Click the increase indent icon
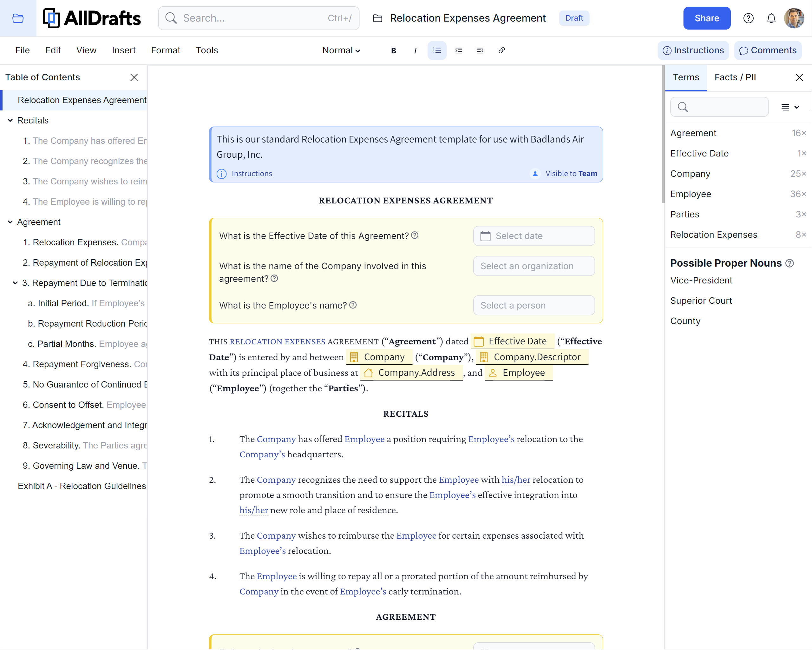Image resolution: width=812 pixels, height=650 pixels. [458, 50]
